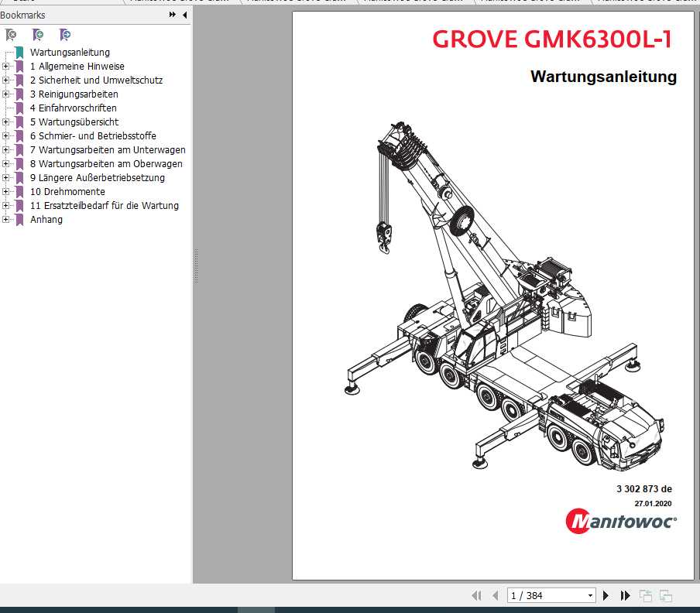This screenshot has width=700, height=613.
Task: Expand the 8 Wartungsarbeiten am Oberwagen bookmark
Action: click(x=5, y=164)
